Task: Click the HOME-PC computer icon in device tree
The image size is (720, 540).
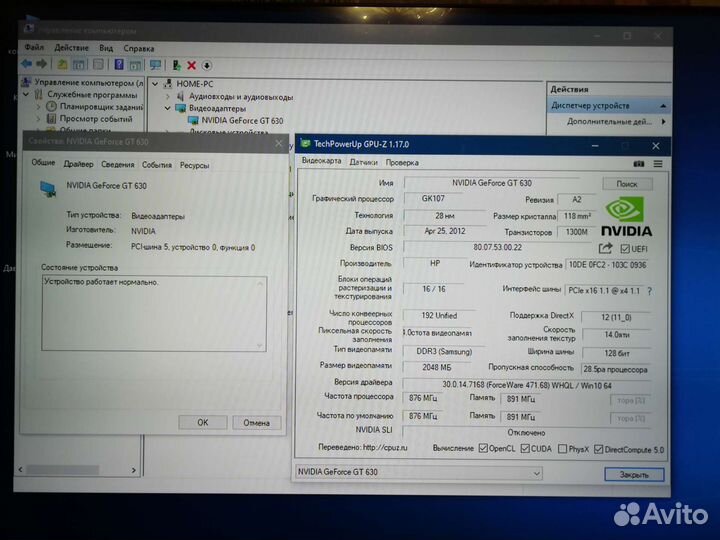Action: pyautogui.click(x=169, y=84)
